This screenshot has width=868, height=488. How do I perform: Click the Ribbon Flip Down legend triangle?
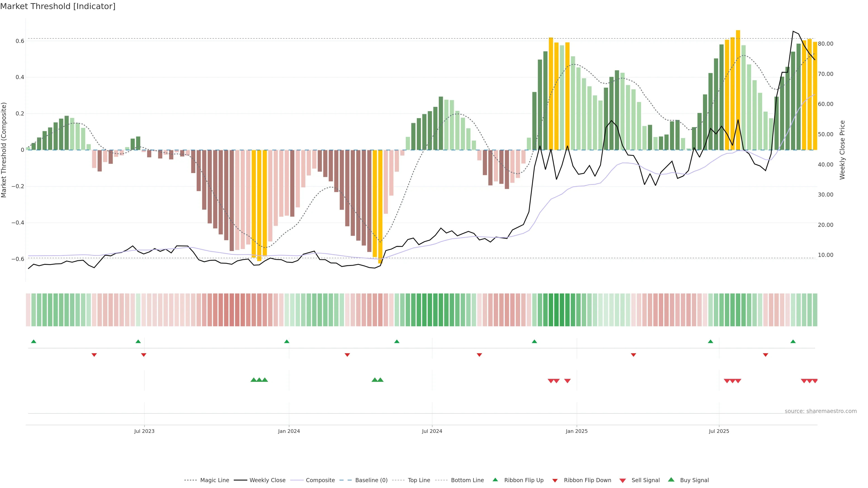coord(555,480)
